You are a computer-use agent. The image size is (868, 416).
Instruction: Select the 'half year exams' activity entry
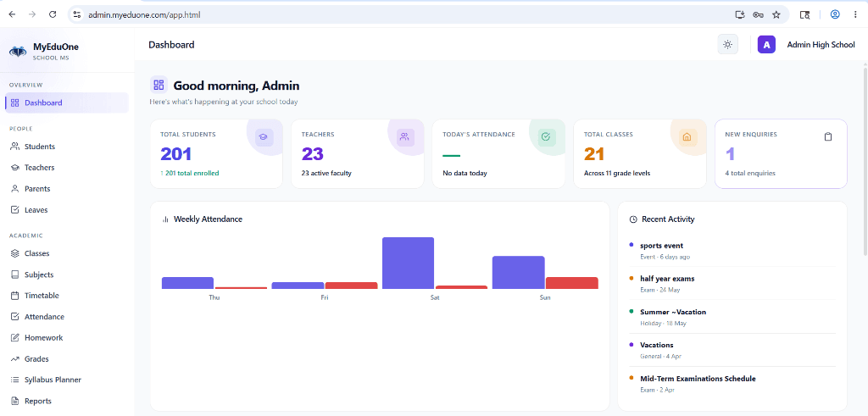pos(732,284)
